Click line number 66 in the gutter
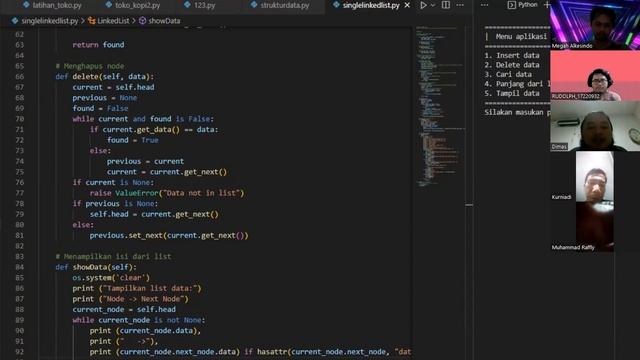640x360 pixels. (x=20, y=76)
